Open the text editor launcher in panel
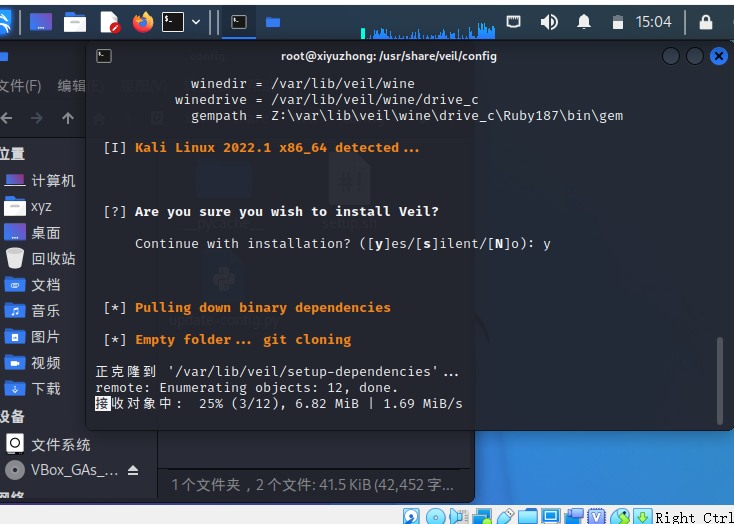 tap(110, 22)
